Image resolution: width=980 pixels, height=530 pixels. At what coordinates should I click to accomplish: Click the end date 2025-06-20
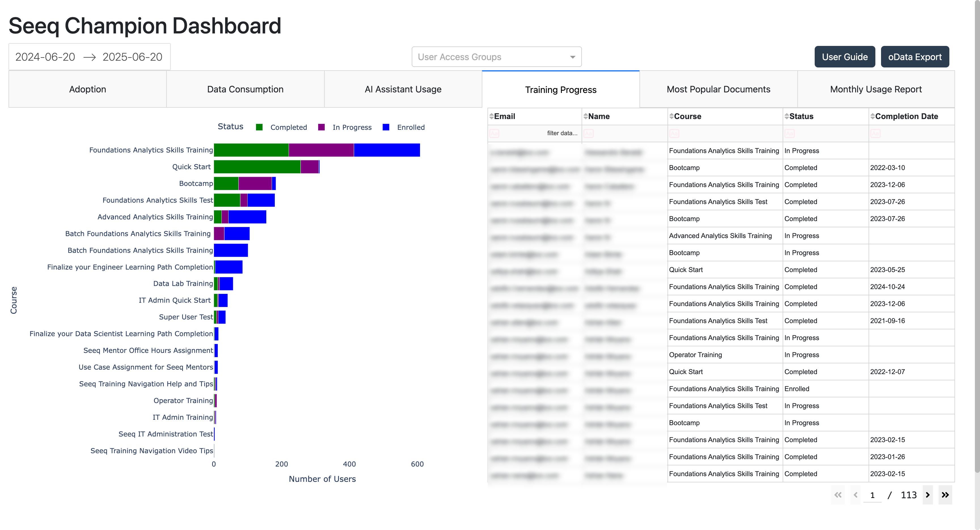(132, 57)
